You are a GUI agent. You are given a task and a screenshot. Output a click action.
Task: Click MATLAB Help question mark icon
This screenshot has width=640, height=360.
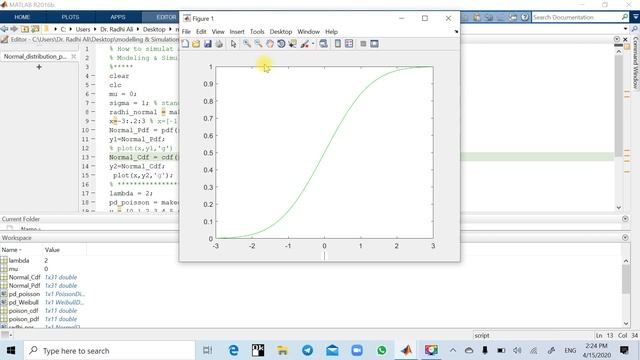525,17
